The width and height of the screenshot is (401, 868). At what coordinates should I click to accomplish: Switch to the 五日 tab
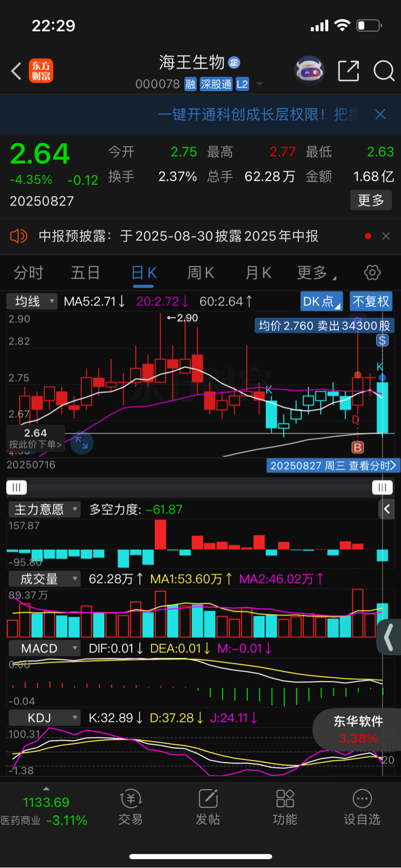coord(86,272)
